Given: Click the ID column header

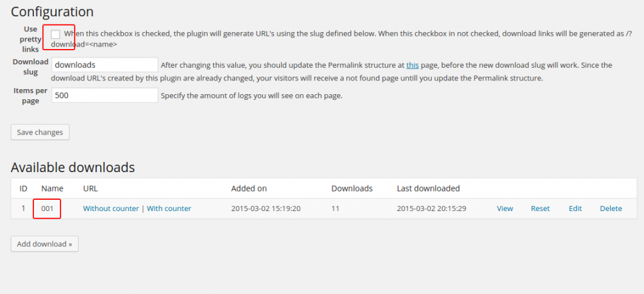Looking at the screenshot, I should [x=23, y=188].
